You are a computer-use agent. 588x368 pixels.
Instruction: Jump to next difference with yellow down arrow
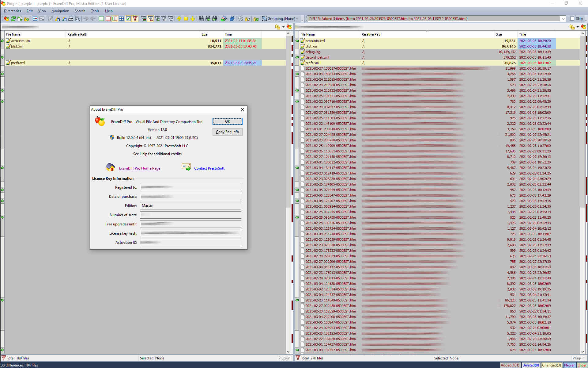(193, 19)
